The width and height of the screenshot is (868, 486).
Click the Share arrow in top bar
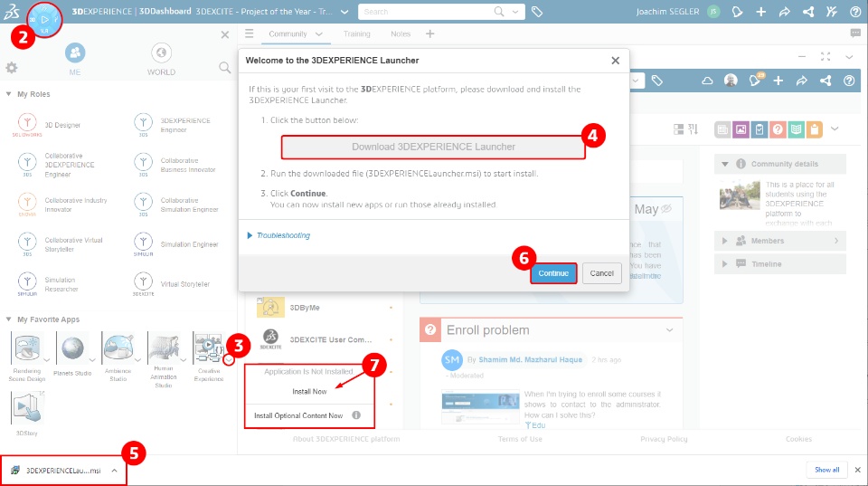(785, 12)
